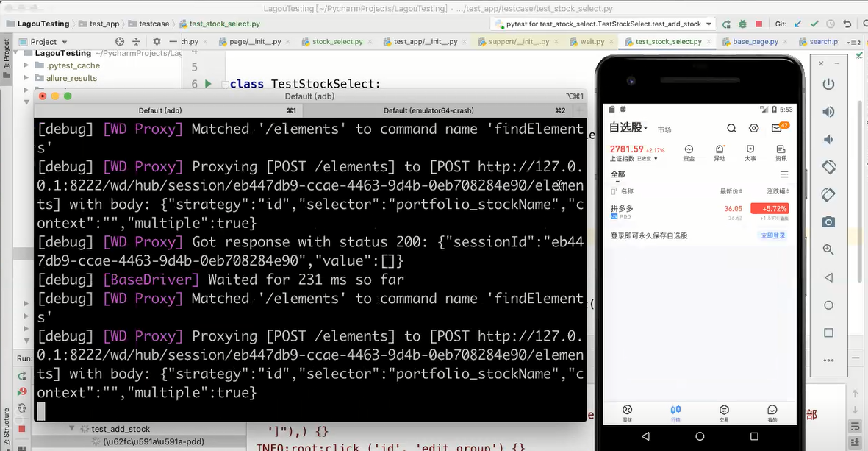Expand the allure_results folder
The image size is (868, 451).
(x=26, y=78)
